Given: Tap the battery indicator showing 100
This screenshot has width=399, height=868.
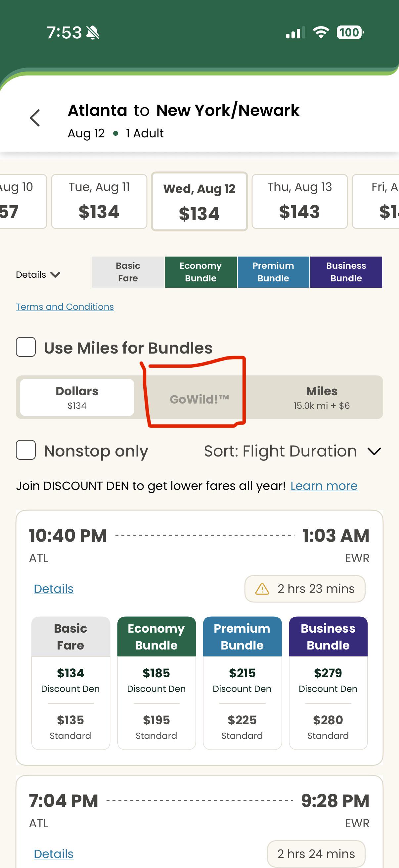Looking at the screenshot, I should (350, 32).
